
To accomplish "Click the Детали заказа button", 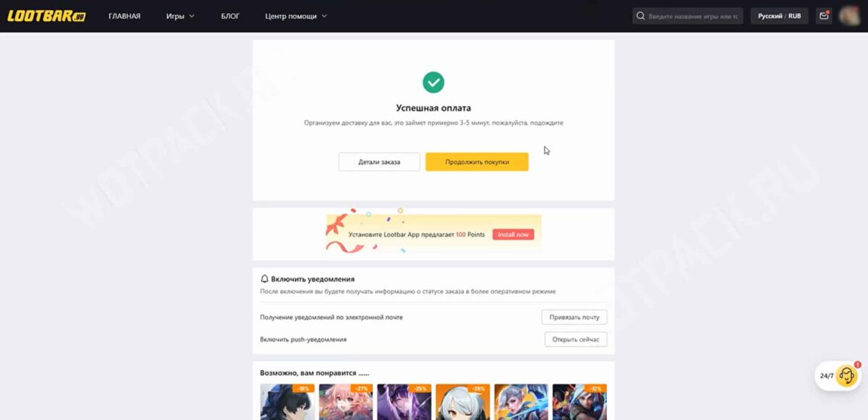I will click(379, 162).
